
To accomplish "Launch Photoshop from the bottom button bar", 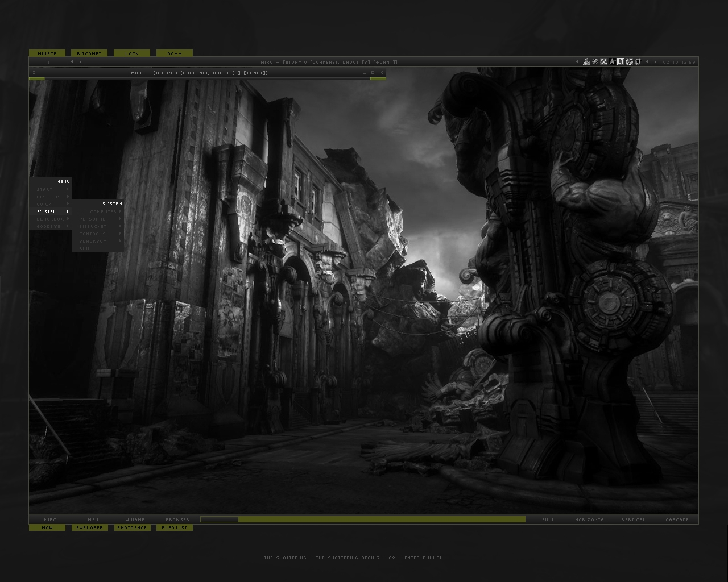I will tap(132, 527).
